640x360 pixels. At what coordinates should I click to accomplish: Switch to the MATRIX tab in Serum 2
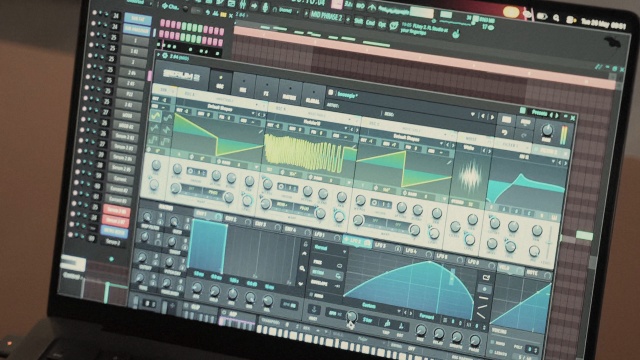coord(289,92)
